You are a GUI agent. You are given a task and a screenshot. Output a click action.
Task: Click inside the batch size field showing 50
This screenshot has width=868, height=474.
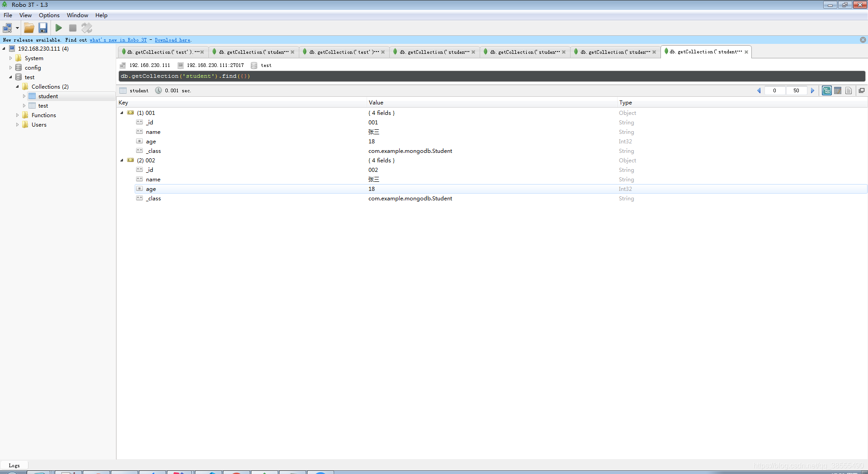pos(796,90)
